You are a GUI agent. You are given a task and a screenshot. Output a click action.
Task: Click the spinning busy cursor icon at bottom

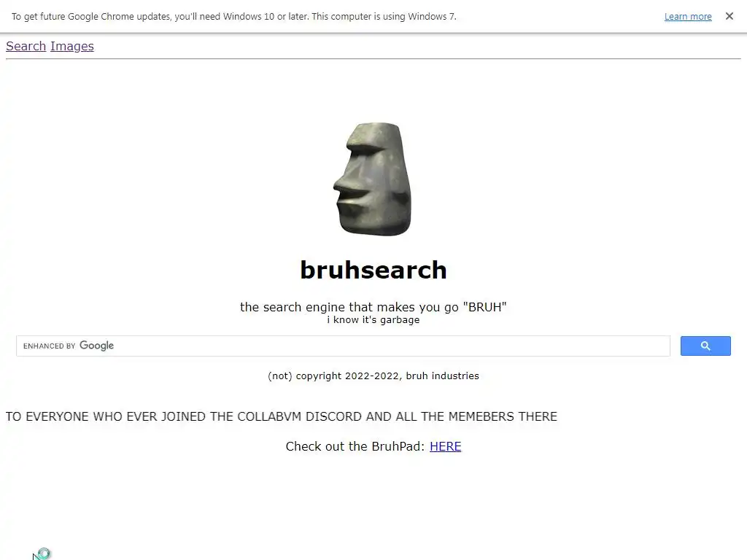[x=44, y=553]
